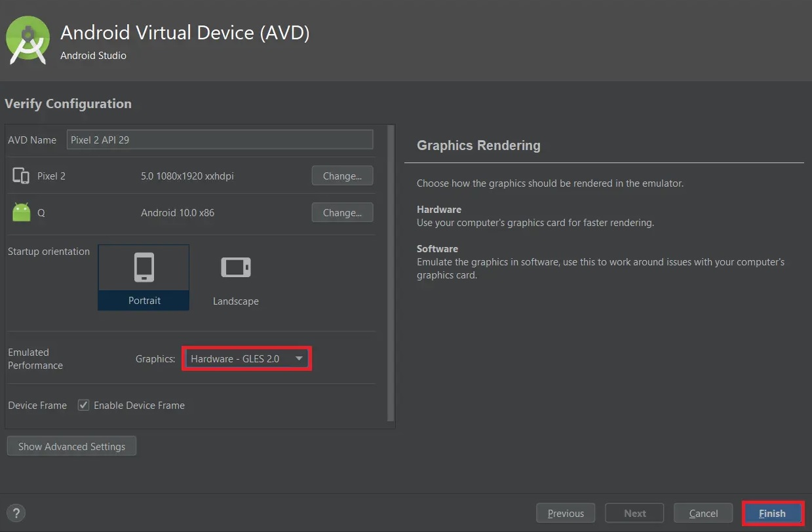Disable the Enable Device Frame checkbox
812x532 pixels.
click(83, 405)
